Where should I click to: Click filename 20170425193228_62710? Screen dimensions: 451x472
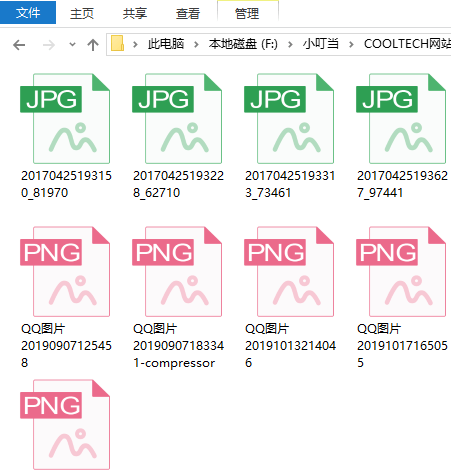click(x=178, y=184)
